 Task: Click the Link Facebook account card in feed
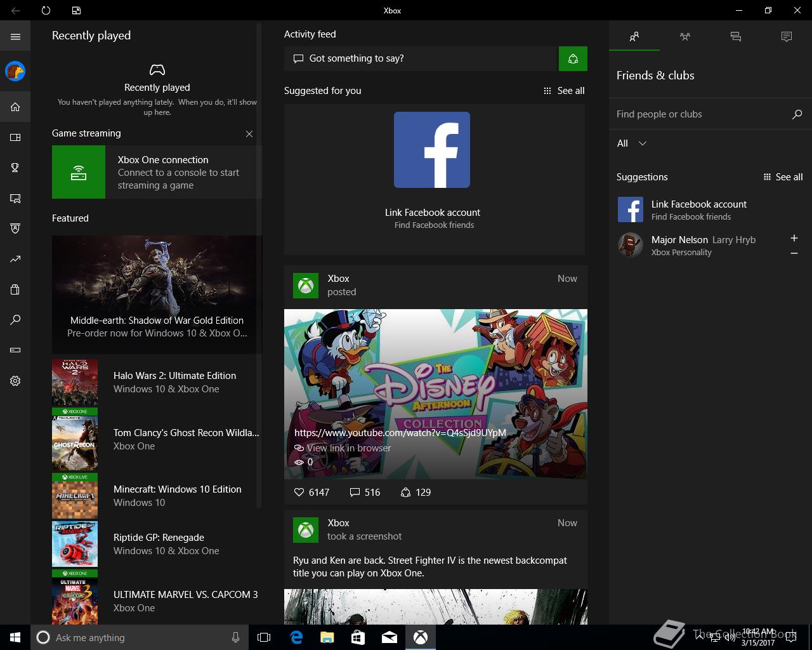[x=435, y=180]
